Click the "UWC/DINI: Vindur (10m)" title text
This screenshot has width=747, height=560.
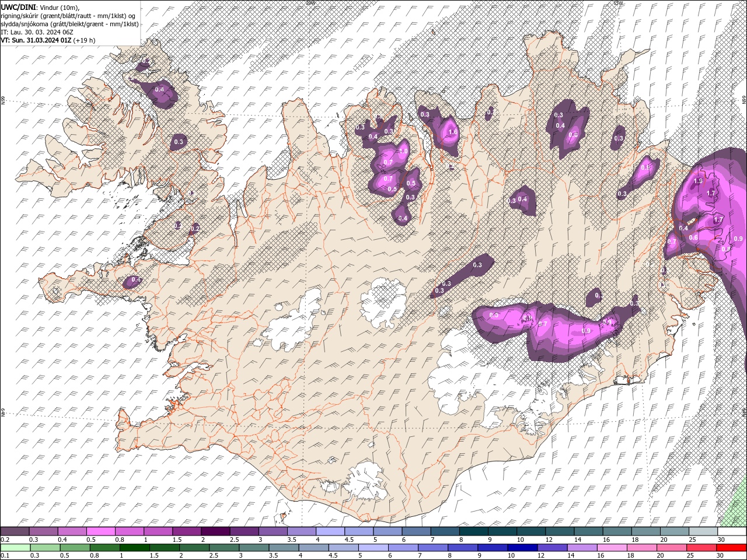click(x=40, y=6)
